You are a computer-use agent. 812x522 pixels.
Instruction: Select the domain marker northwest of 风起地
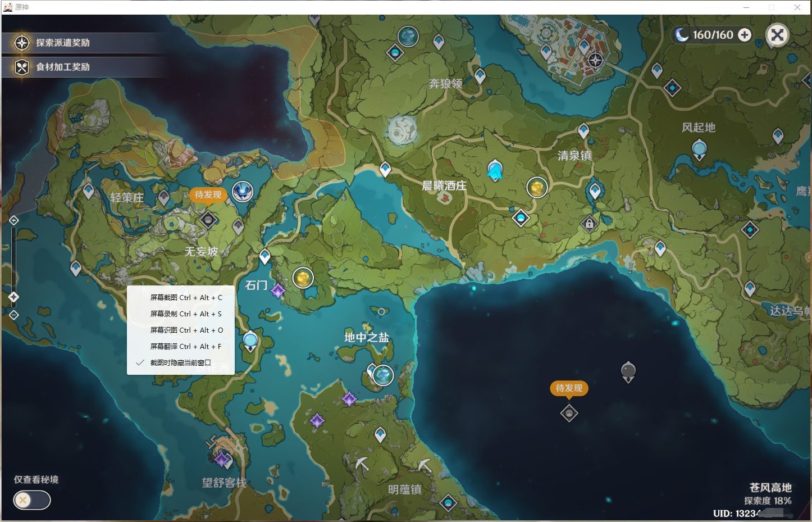click(672, 88)
